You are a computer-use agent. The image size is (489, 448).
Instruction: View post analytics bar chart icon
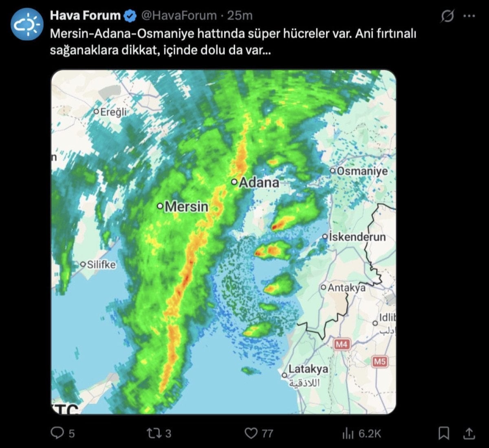tap(347, 433)
